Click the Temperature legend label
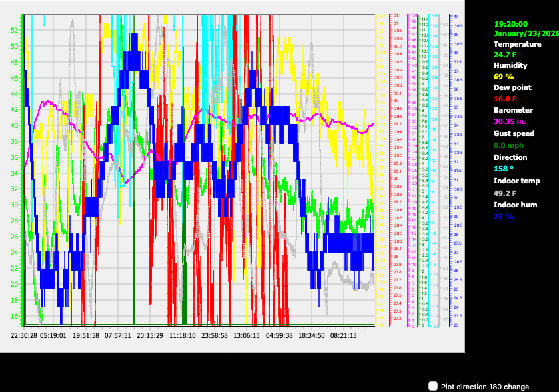Screen dimensions: 559x392 pyautogui.click(x=517, y=44)
